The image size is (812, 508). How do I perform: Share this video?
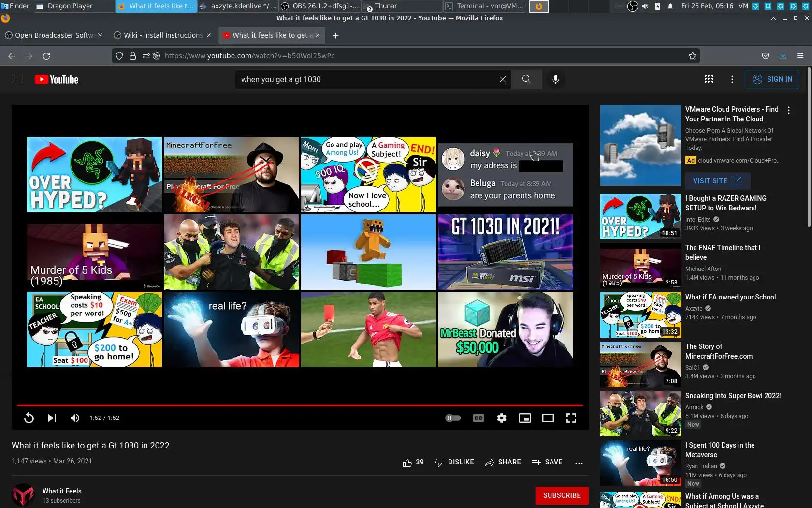tap(503, 463)
